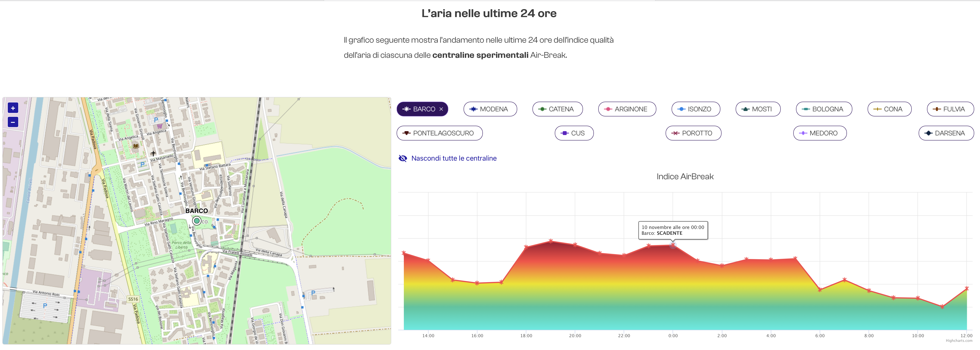Enable the ISONZO centraline series

pos(696,109)
